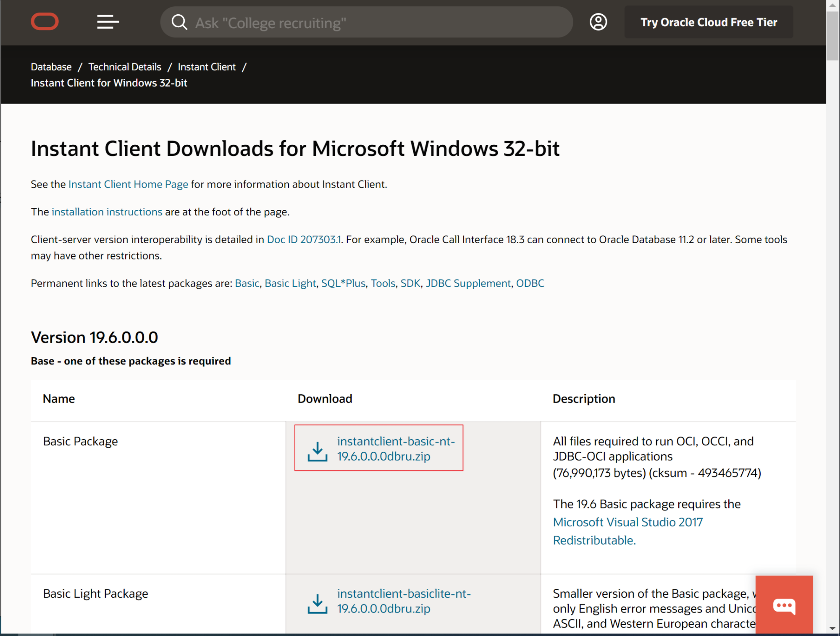Follow the SQL*Plus permanent link
The width and height of the screenshot is (840, 636).
[x=343, y=283]
